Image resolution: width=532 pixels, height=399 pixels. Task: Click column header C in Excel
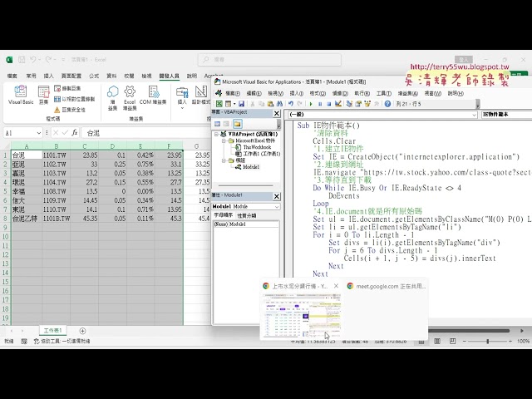point(85,146)
